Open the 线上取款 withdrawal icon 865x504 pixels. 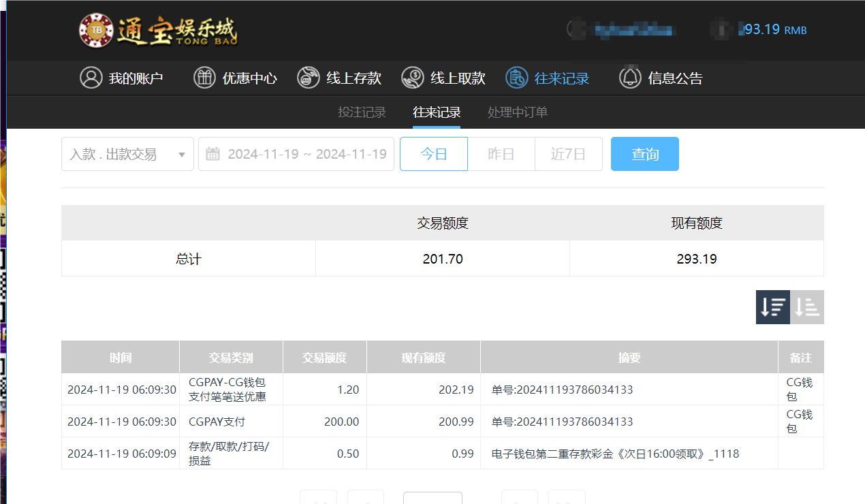412,78
